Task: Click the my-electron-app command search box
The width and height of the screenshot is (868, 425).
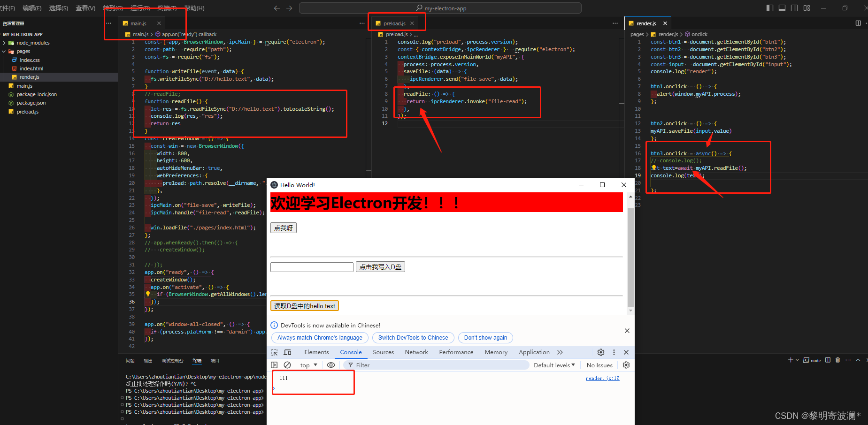Action: click(440, 8)
